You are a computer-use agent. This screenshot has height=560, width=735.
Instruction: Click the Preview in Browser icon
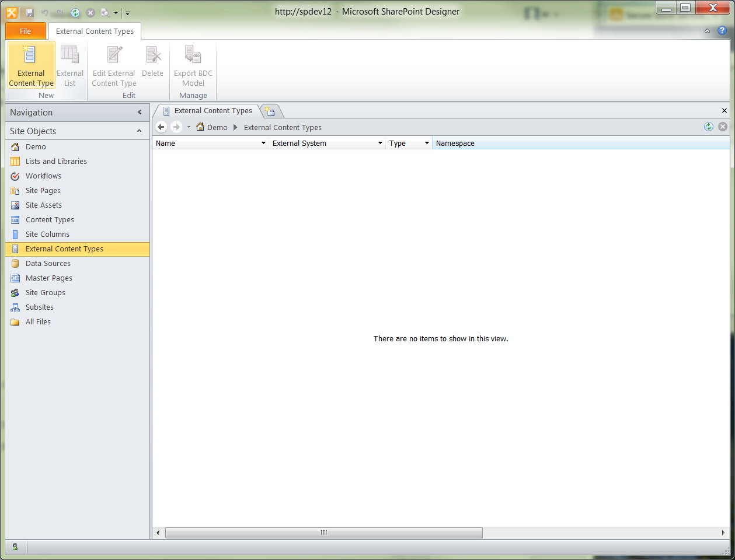point(105,12)
